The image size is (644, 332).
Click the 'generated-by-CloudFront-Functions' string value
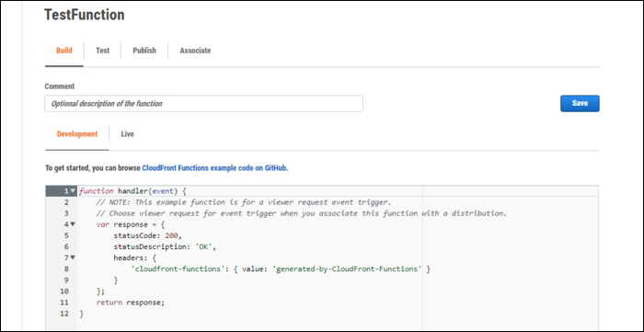pos(348,269)
